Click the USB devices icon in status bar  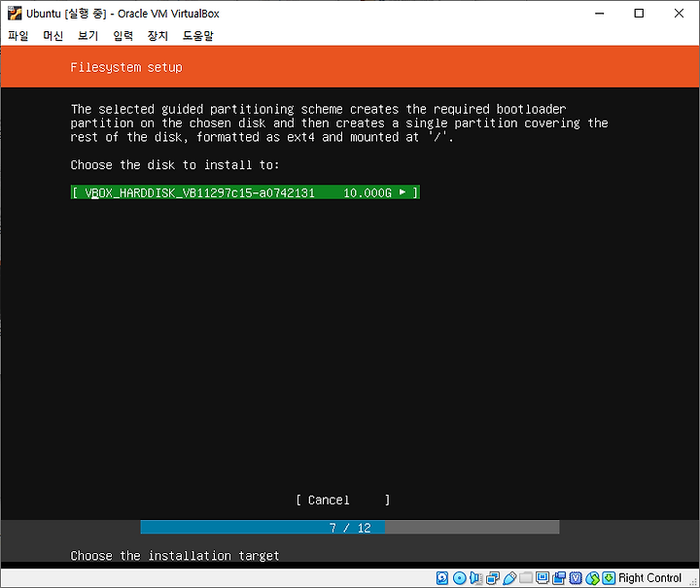(x=509, y=577)
